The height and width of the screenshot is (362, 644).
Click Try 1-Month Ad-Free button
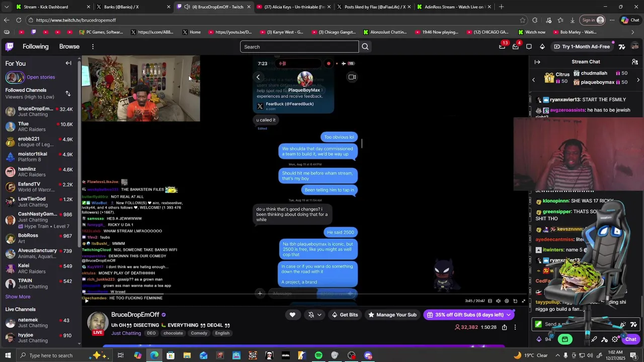tap(582, 47)
